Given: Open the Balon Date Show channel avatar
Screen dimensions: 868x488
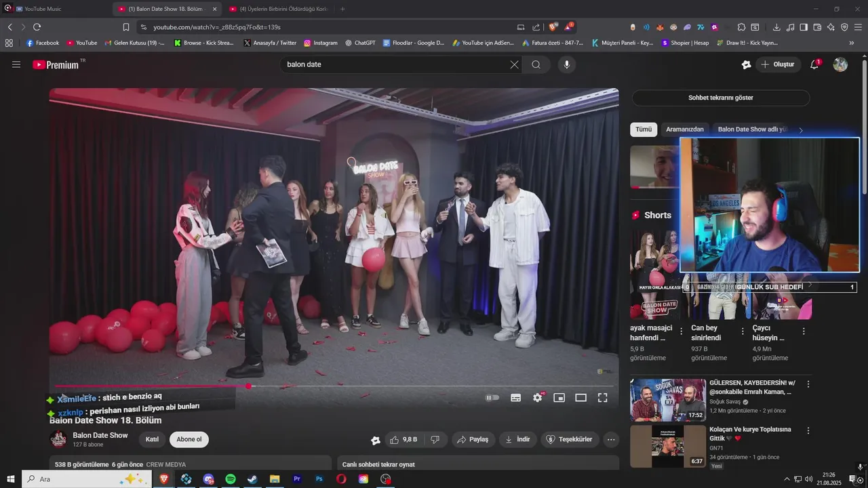Looking at the screenshot, I should pos(58,439).
